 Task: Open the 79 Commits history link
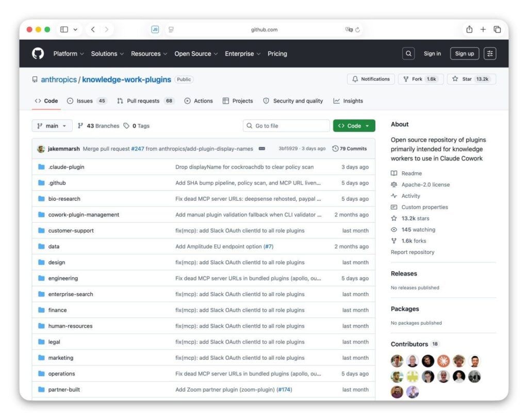349,149
